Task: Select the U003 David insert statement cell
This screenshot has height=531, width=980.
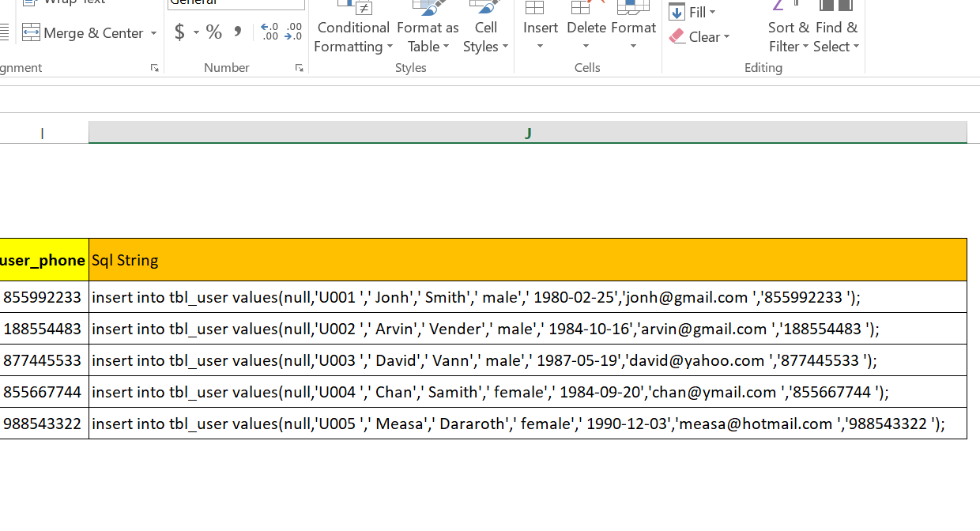Action: [x=528, y=360]
